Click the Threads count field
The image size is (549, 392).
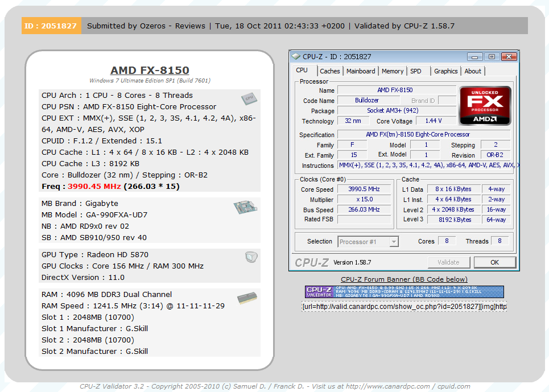point(500,241)
